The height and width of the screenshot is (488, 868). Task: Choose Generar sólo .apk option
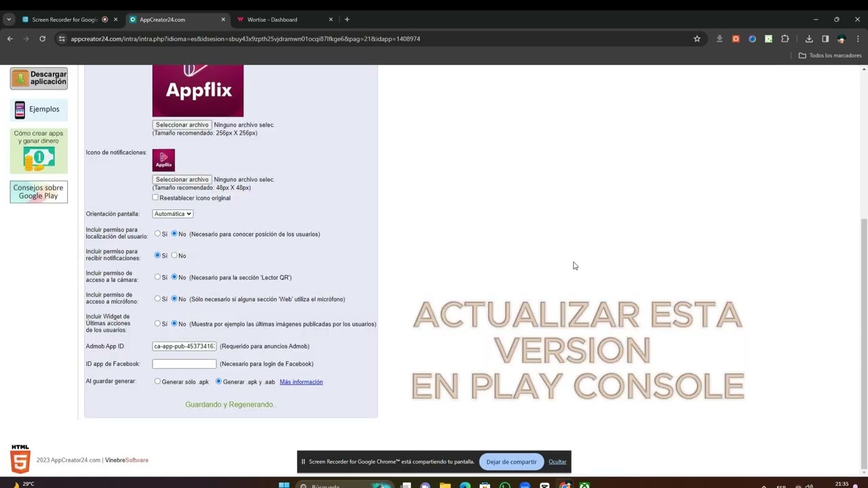tap(157, 382)
